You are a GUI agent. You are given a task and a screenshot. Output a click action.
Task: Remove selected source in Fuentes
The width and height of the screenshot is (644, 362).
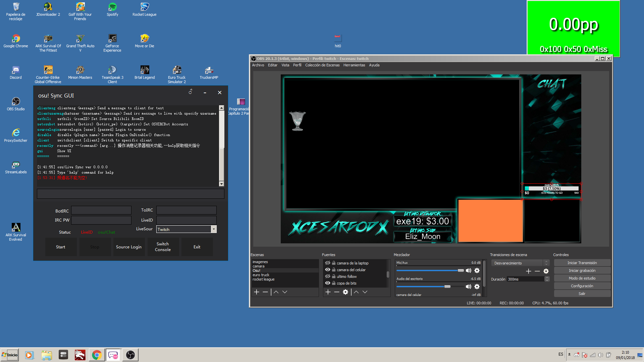337,292
